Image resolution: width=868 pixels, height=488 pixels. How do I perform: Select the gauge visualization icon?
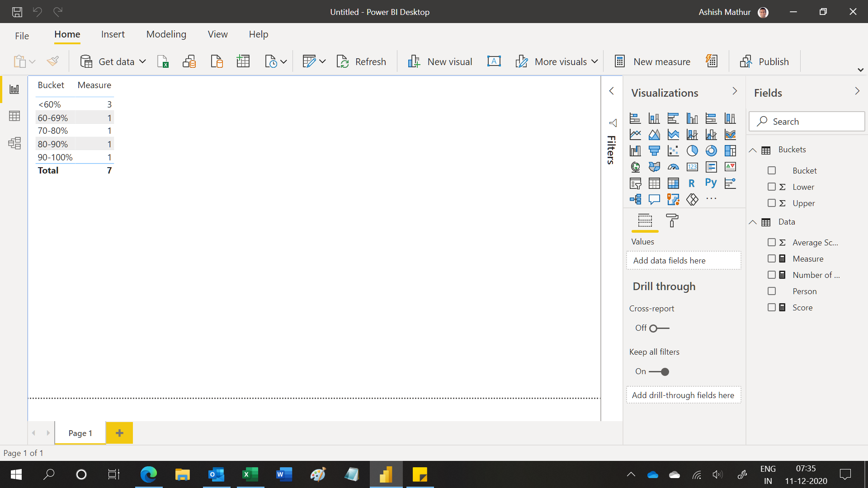[x=673, y=167]
